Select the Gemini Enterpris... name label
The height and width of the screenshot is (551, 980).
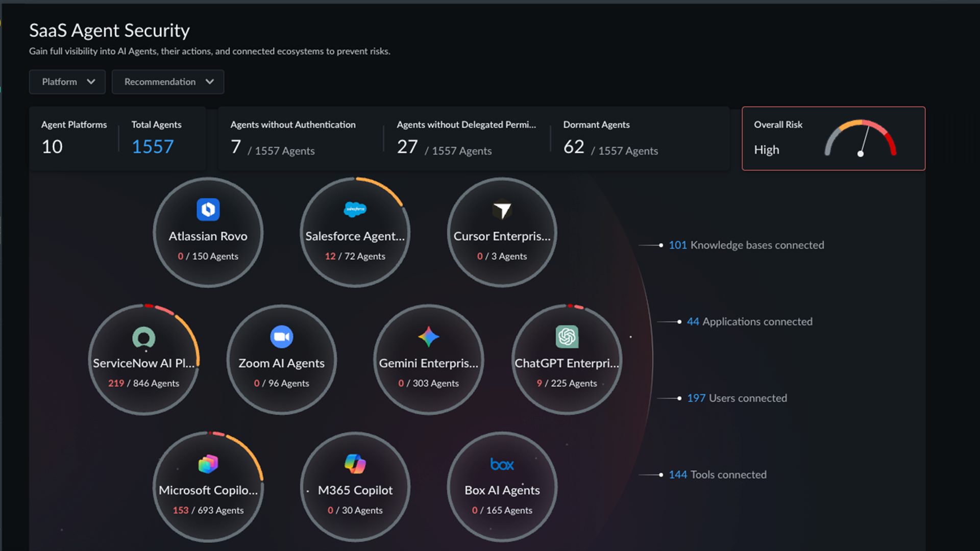(x=429, y=363)
